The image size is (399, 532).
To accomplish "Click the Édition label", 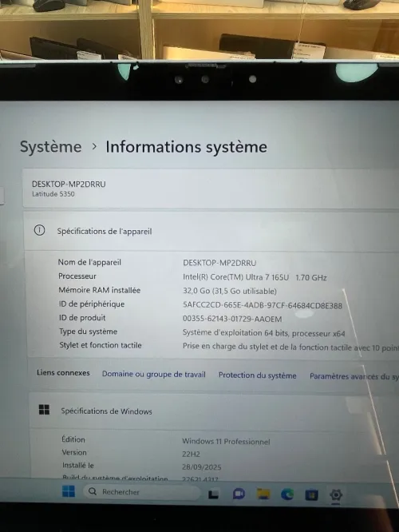I will click(x=73, y=439).
